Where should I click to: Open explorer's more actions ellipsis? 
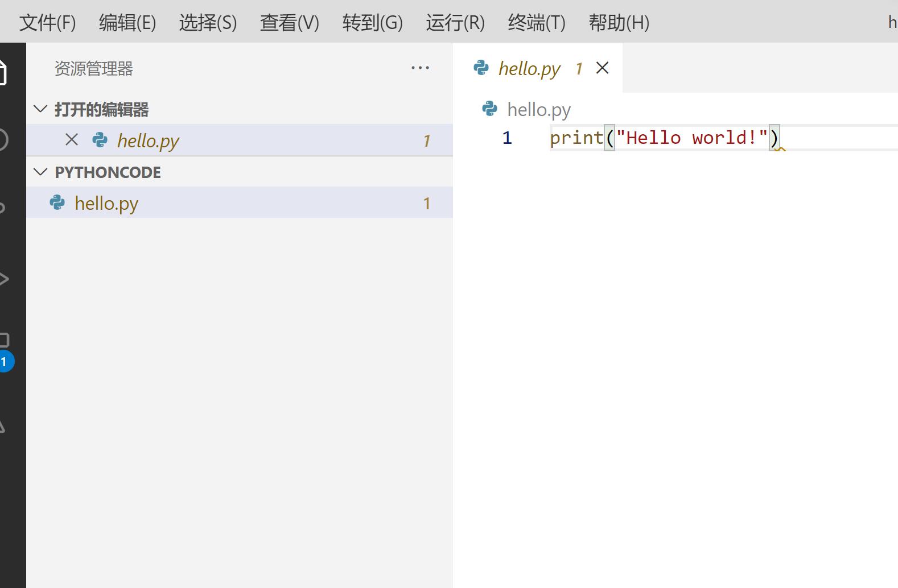tap(420, 68)
